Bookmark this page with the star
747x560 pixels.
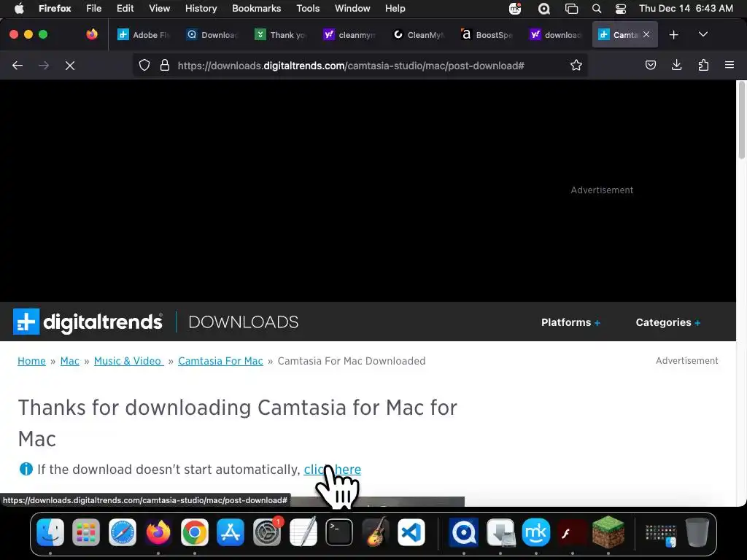(x=576, y=65)
